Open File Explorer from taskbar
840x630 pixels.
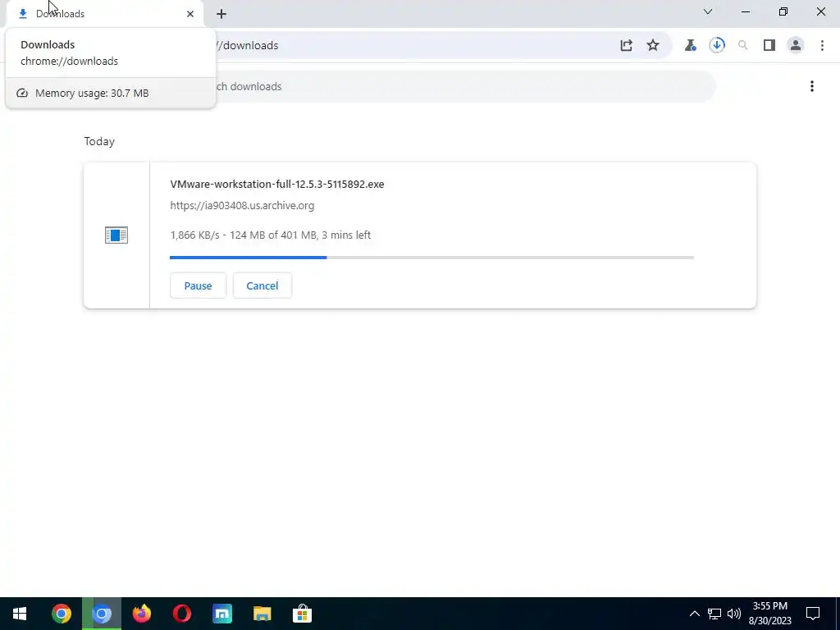tap(262, 614)
